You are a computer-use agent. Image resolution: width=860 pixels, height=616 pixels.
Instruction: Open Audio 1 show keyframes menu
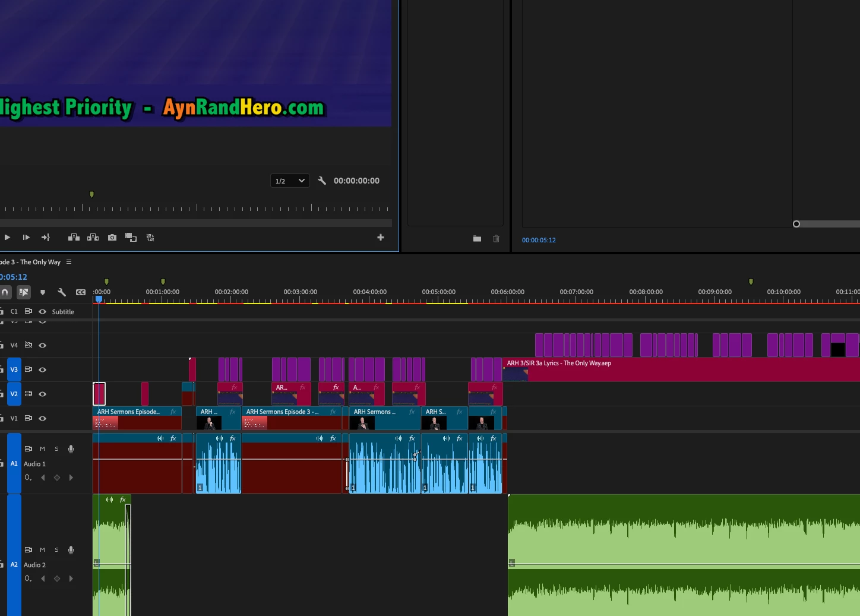click(28, 478)
